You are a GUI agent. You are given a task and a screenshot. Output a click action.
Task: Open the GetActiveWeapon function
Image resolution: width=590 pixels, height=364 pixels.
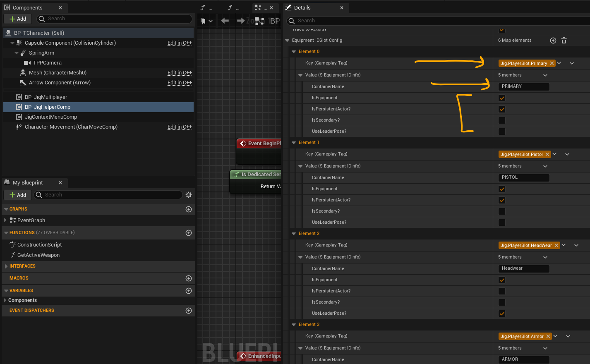pos(38,255)
